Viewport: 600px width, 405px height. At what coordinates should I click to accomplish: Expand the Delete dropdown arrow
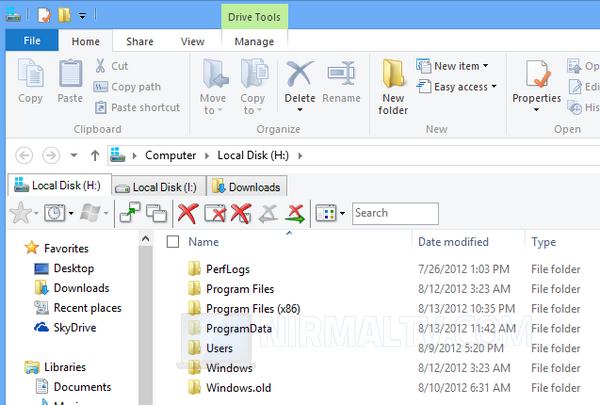pyautogui.click(x=300, y=110)
